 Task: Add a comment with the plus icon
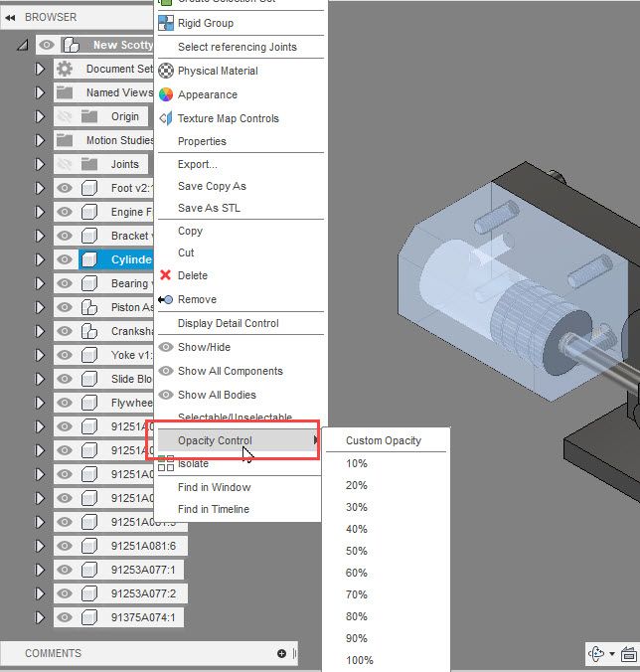(x=281, y=653)
